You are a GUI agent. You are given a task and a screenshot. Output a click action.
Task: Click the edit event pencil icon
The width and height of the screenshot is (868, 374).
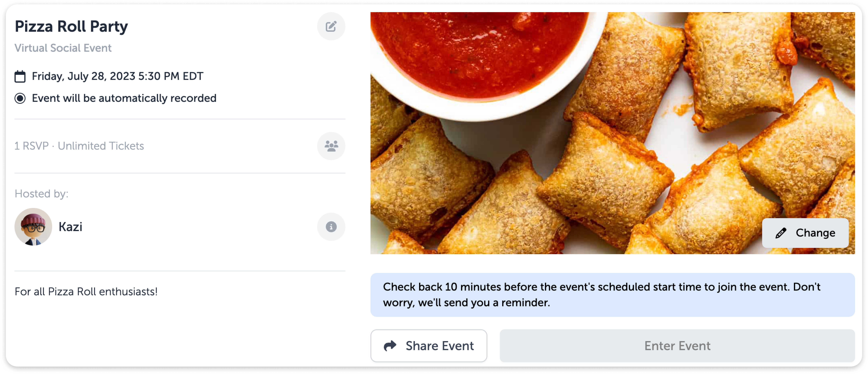[x=331, y=26]
